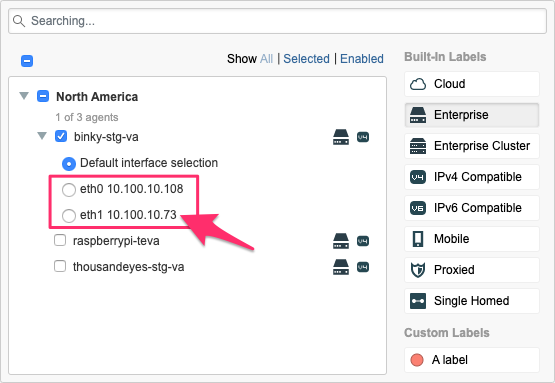Click the Single Homed connector icon

pyautogui.click(x=418, y=301)
